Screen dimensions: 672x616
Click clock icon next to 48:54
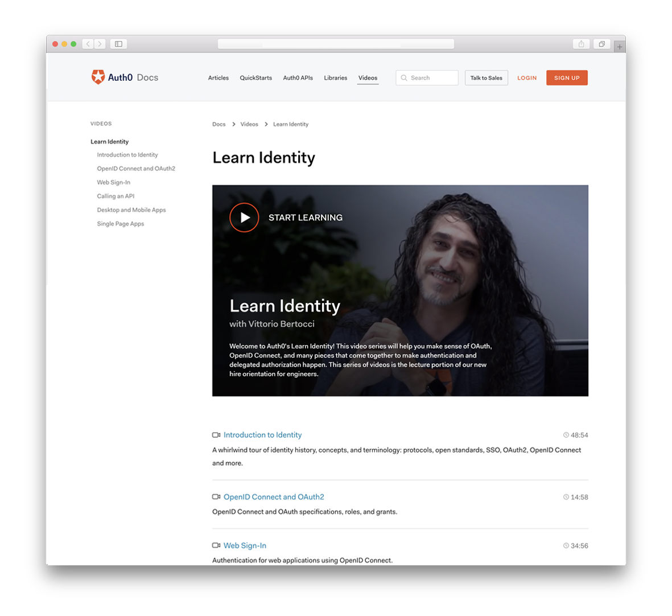[566, 435]
